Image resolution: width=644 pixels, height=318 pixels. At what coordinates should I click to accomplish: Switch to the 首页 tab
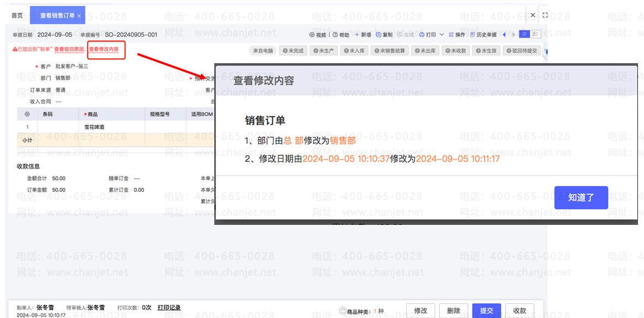point(17,16)
